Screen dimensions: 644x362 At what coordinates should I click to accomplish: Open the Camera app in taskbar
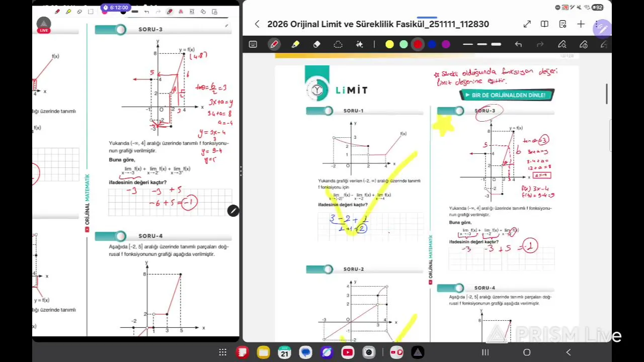pos(369,352)
